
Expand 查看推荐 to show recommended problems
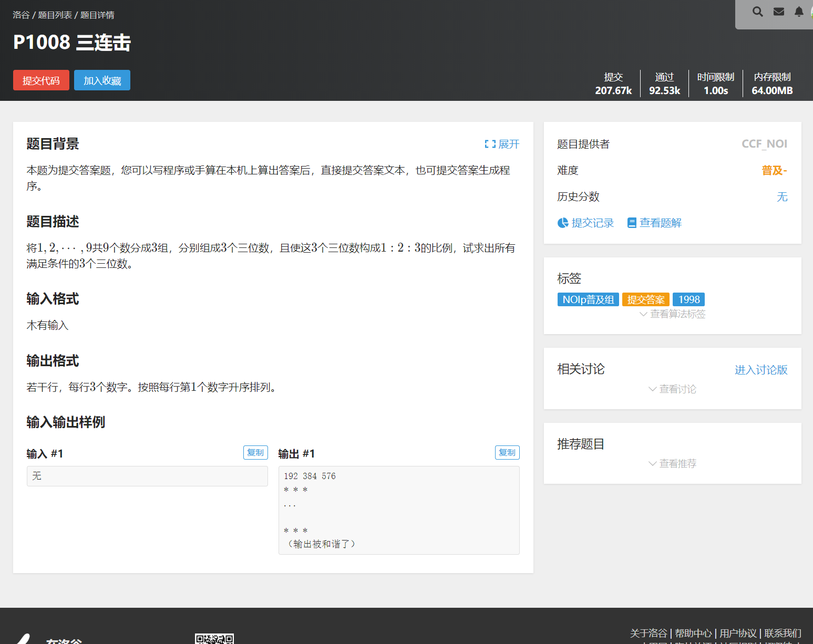(x=672, y=463)
